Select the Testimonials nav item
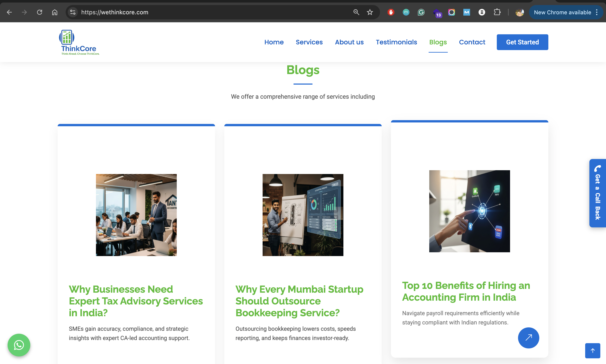Viewport: 606px width, 364px height. click(396, 42)
